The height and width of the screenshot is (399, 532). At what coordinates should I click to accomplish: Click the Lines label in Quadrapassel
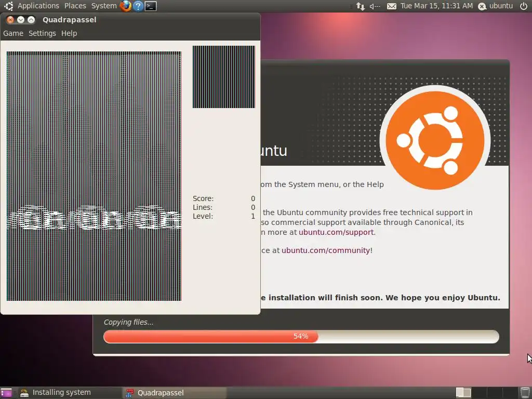coord(203,207)
